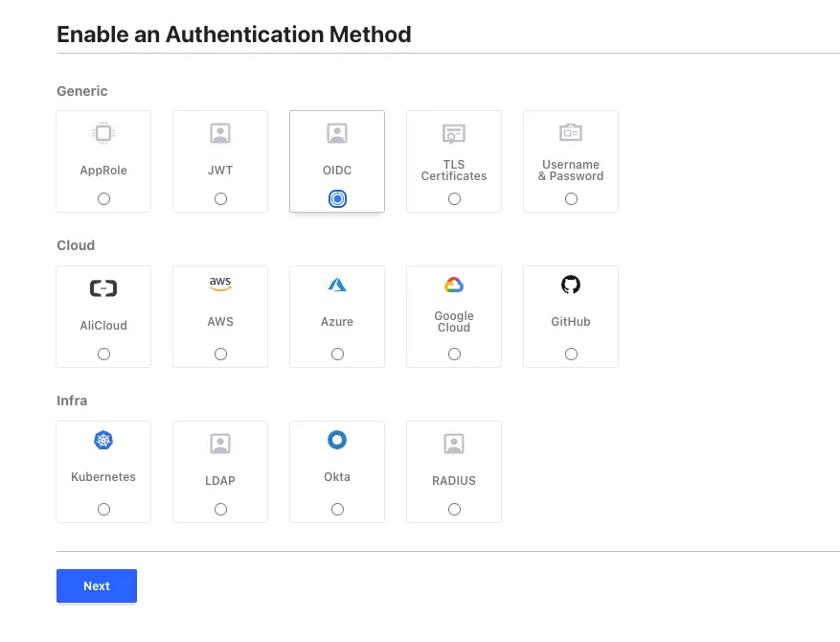Choose the LDAP radio button
This screenshot has width=840, height=642.
220,510
